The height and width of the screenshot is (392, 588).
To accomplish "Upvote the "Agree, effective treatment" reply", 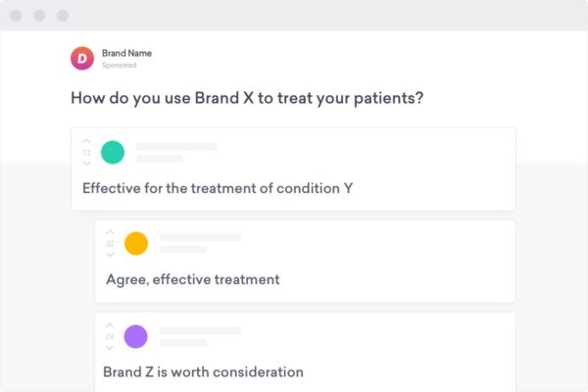I will pos(110,232).
